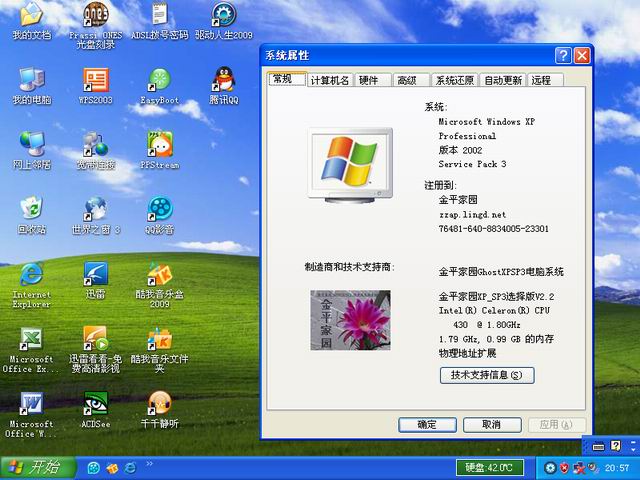Click 确定 button in 系统属性

(427, 425)
